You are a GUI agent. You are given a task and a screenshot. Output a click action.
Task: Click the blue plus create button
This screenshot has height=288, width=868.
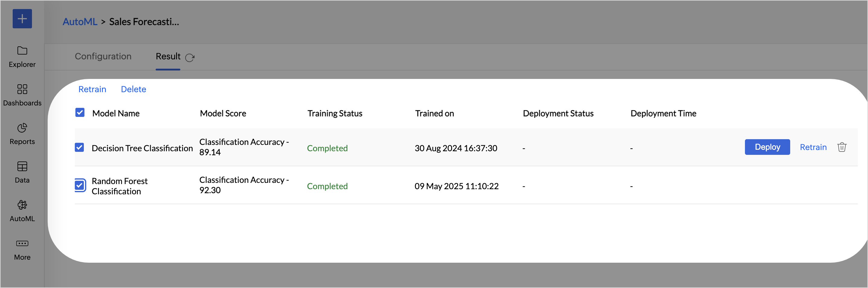coord(22,18)
